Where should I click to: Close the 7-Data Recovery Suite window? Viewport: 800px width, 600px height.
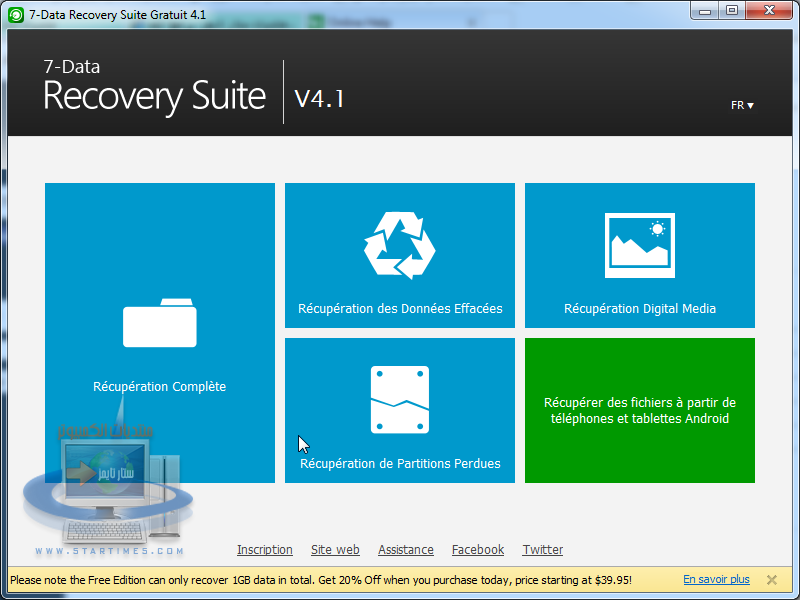[x=769, y=11]
